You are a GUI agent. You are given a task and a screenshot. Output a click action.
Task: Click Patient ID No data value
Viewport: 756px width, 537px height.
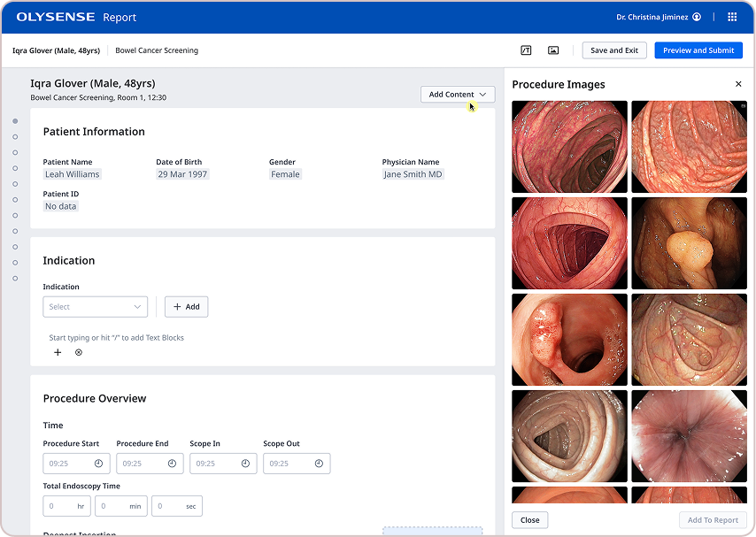coord(61,206)
